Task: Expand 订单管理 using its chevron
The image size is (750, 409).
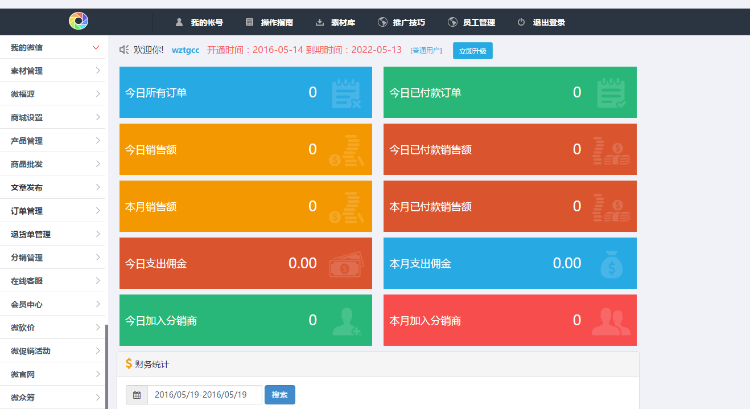Action: pos(98,210)
